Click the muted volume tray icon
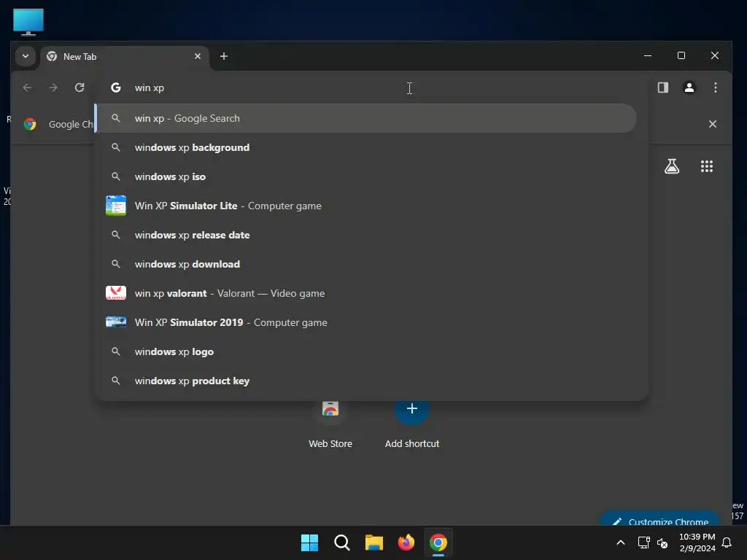 tap(662, 542)
